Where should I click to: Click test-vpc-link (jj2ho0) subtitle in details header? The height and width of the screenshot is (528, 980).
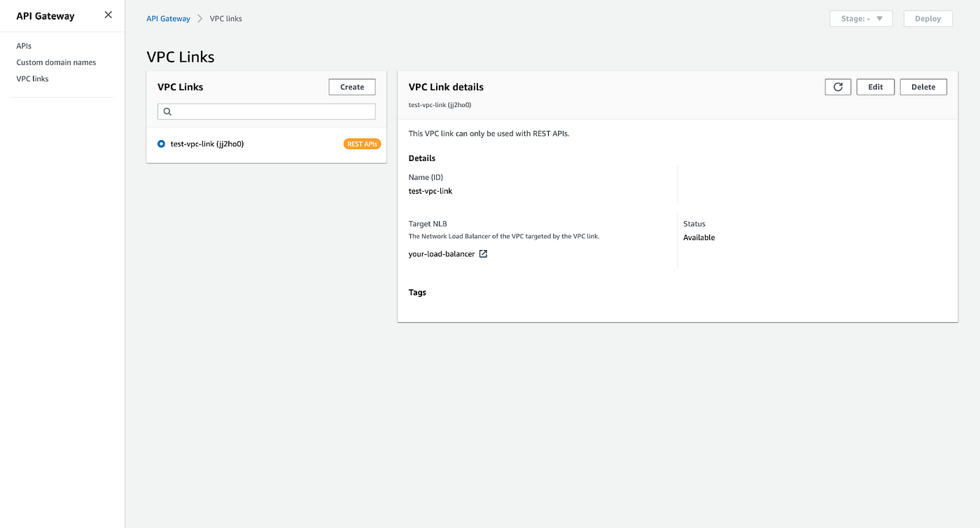pos(440,104)
